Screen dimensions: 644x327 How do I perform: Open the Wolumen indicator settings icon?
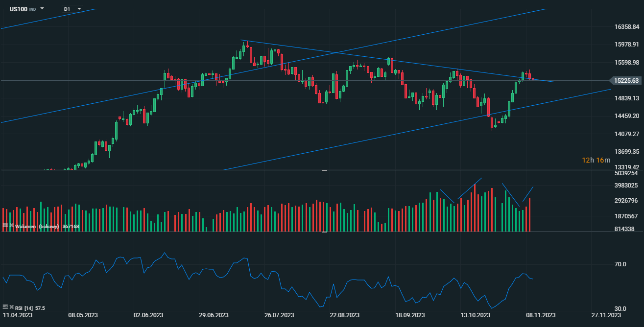coord(5,226)
